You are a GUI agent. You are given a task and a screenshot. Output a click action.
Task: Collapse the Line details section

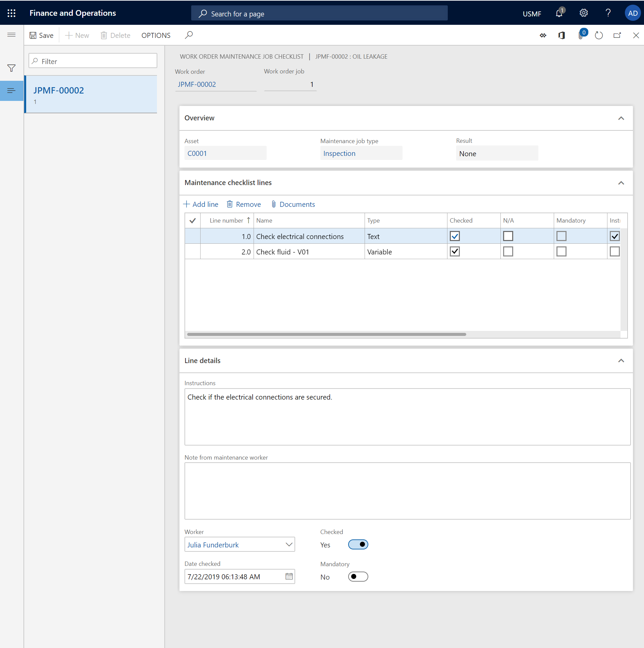coord(621,360)
